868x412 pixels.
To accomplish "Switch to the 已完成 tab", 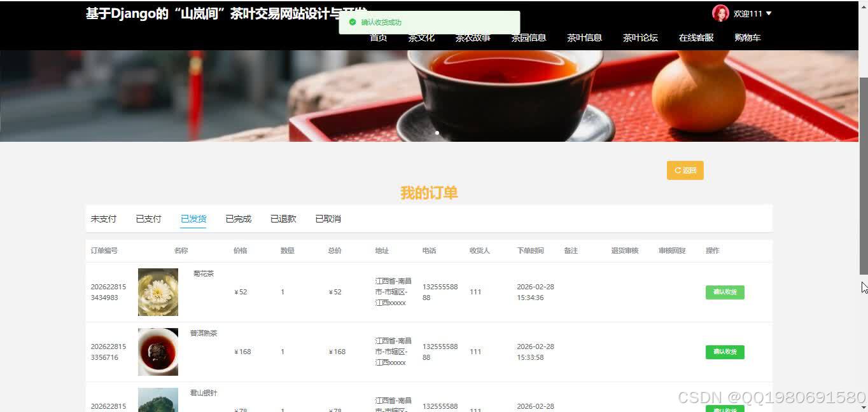I will [x=239, y=219].
